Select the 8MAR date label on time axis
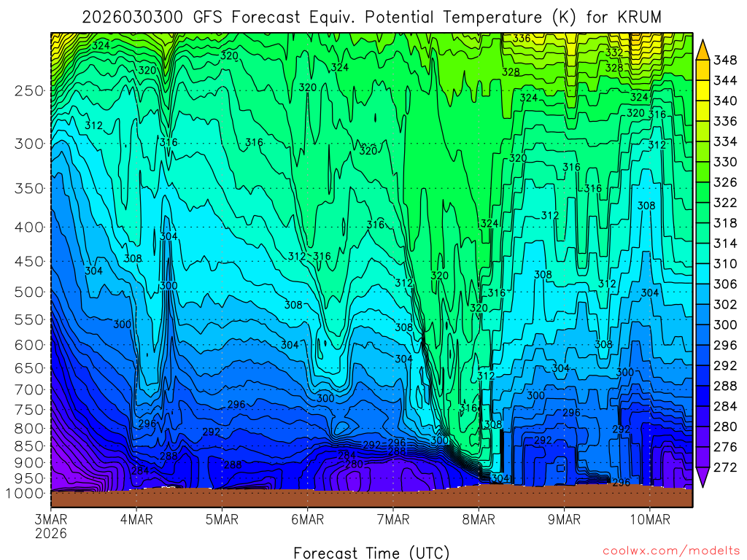747x560 pixels. [x=479, y=519]
